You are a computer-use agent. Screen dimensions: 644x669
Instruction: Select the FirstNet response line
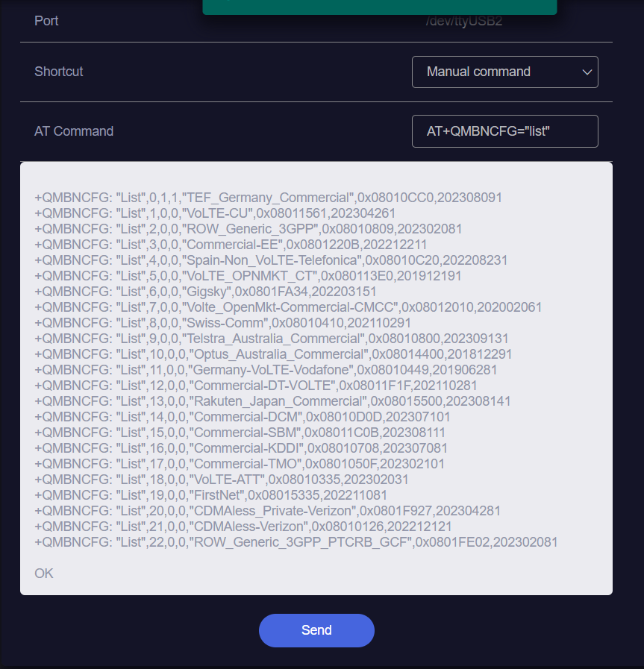(211, 495)
